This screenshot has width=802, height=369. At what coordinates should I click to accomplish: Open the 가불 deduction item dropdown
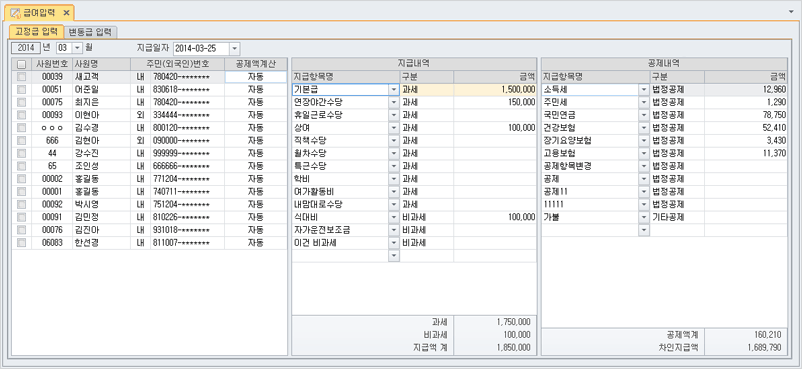[x=643, y=217]
